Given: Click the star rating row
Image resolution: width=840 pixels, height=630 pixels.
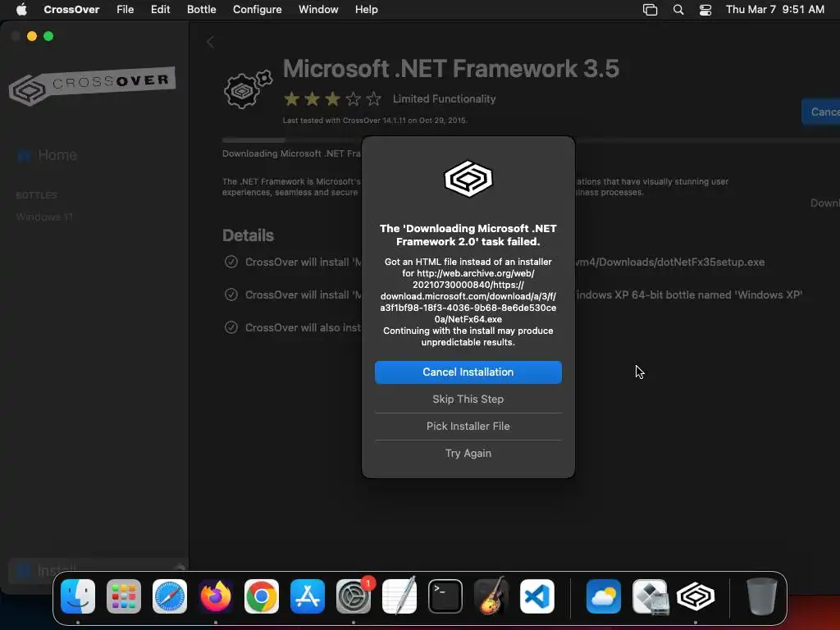Looking at the screenshot, I should [x=332, y=98].
